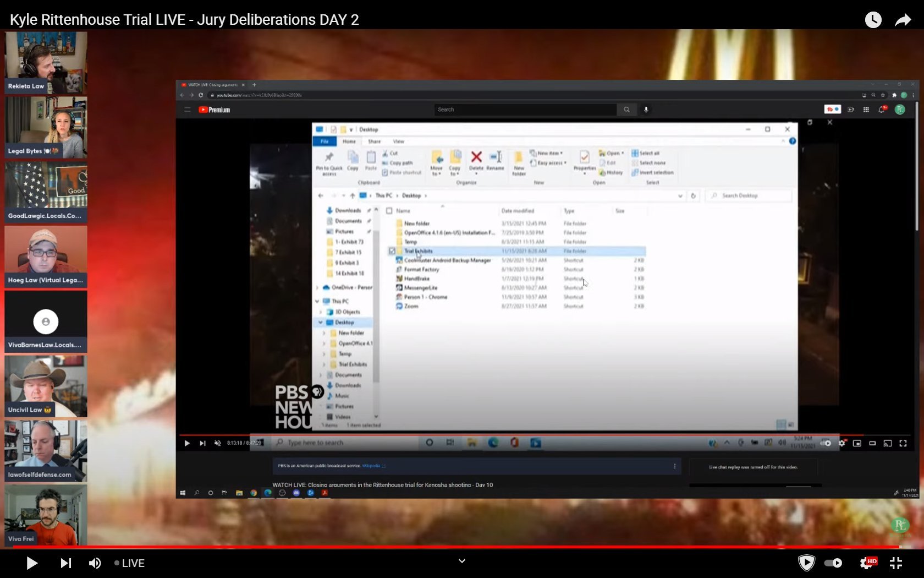Click Pin to Quick access icon
Viewport: 924px width, 578px height.
point(329,163)
